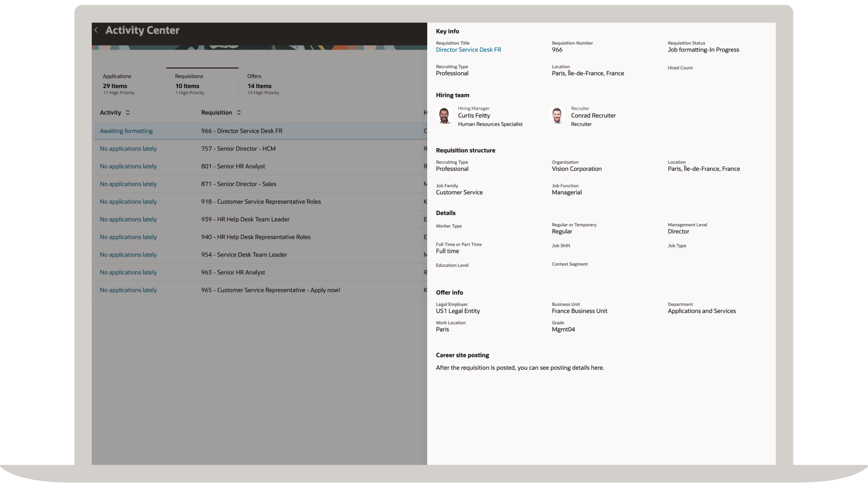Click Curtis Feitty's profile photo

point(444,116)
